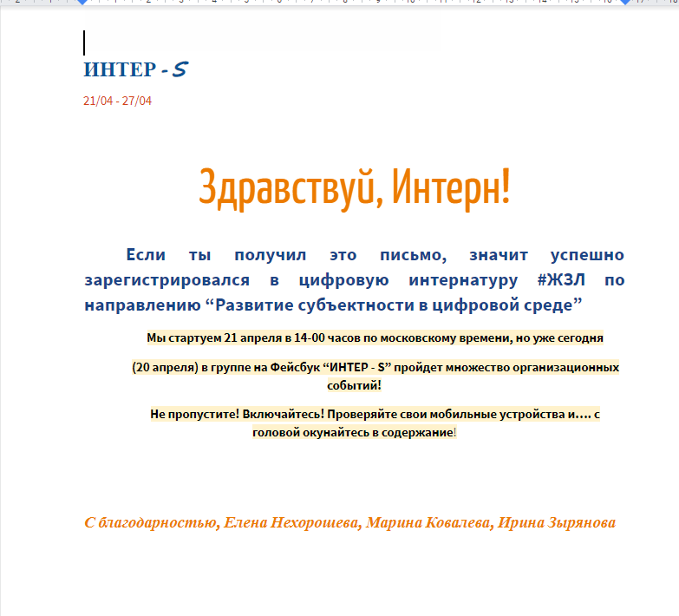Click the line "головой окунайтесь в содержание!"

[x=354, y=433]
